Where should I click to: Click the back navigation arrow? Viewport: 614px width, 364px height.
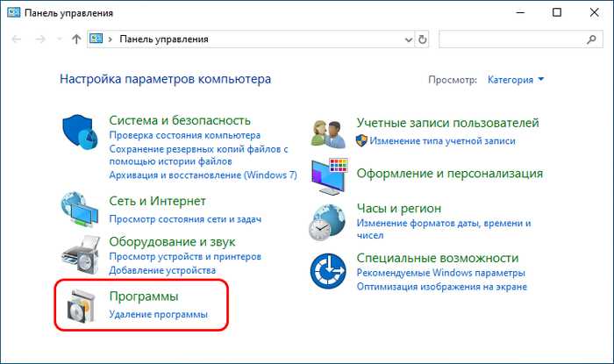point(17,39)
